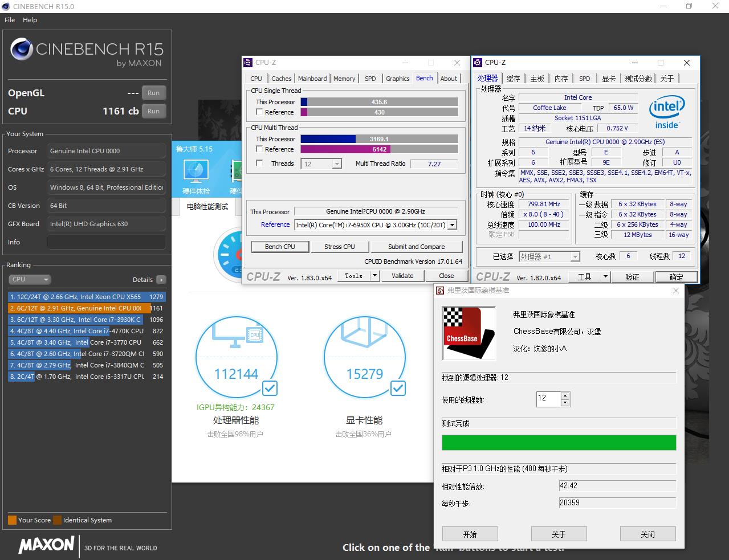Expand ranking Details arrow

click(x=161, y=280)
